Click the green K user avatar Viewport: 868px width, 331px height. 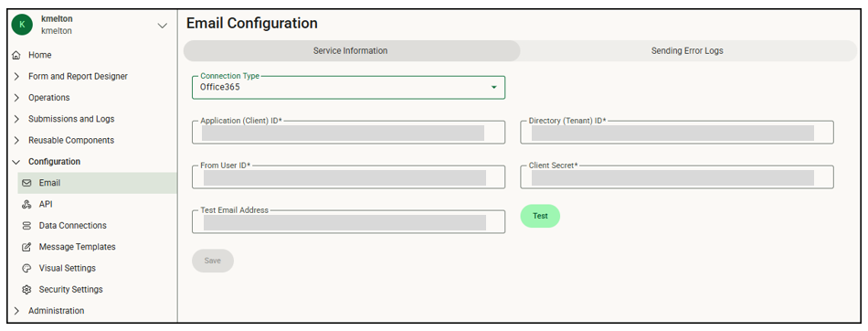(22, 25)
